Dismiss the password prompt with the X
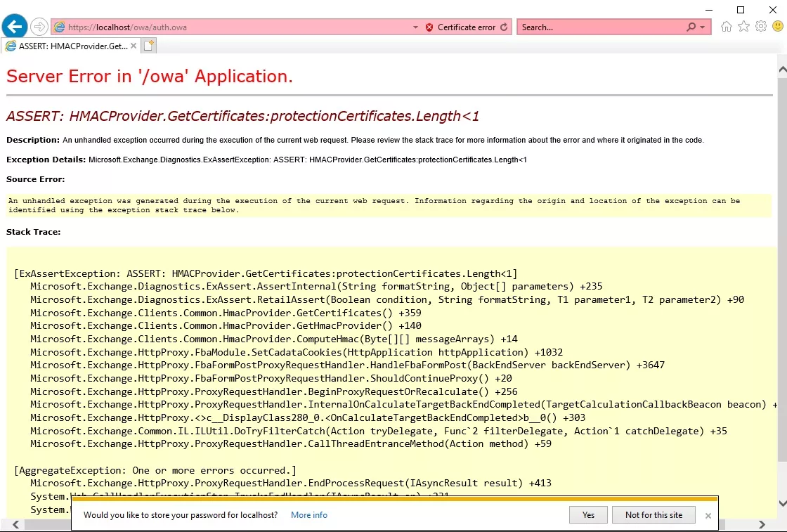 point(708,515)
